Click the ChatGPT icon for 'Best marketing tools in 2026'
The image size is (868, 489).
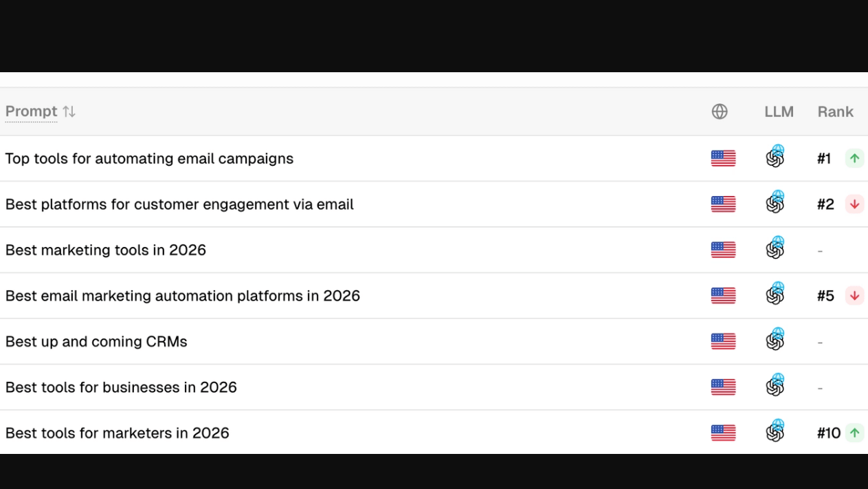point(776,249)
